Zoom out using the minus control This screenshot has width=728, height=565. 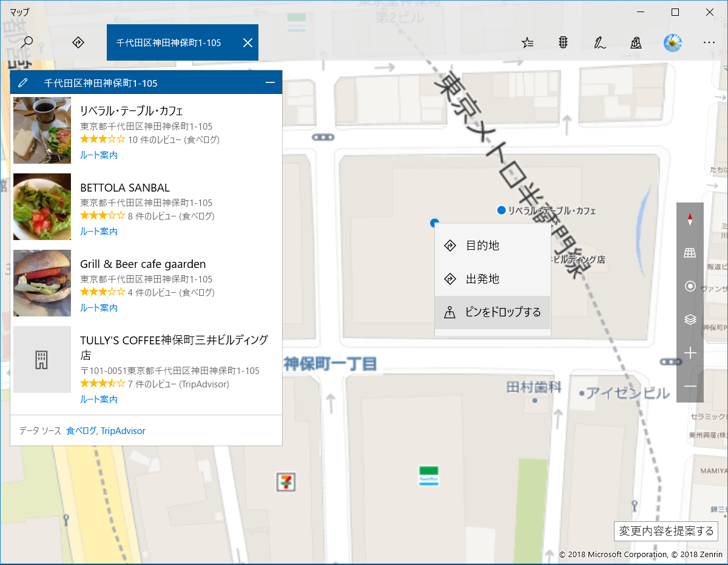click(690, 386)
